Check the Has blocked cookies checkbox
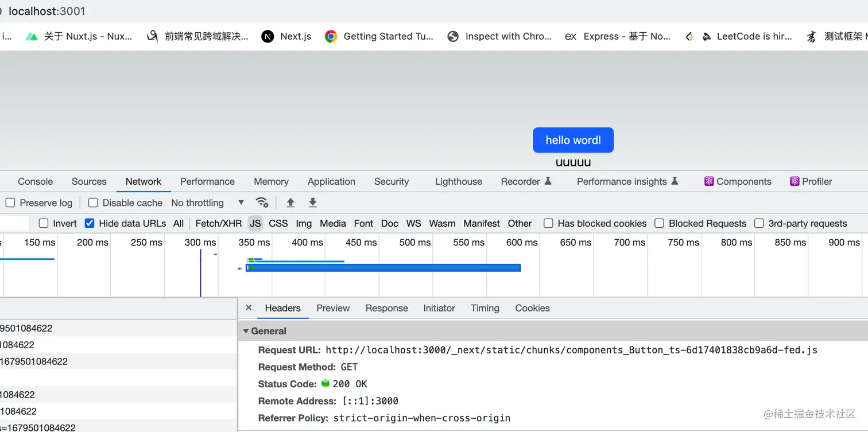 [x=548, y=223]
